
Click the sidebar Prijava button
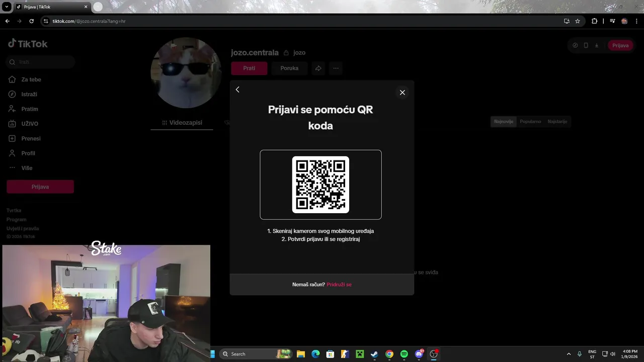coord(40,187)
